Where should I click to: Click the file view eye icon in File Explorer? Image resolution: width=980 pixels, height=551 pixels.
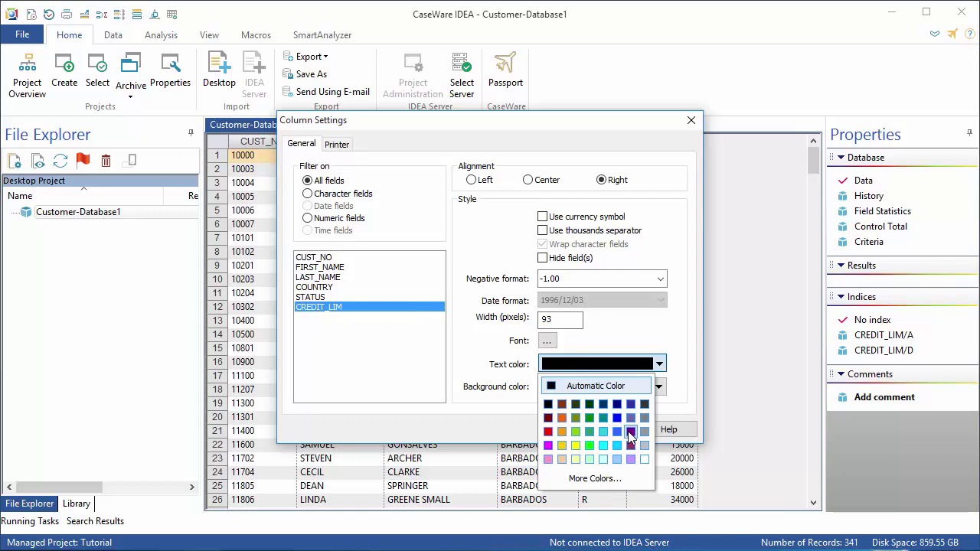[x=38, y=161]
